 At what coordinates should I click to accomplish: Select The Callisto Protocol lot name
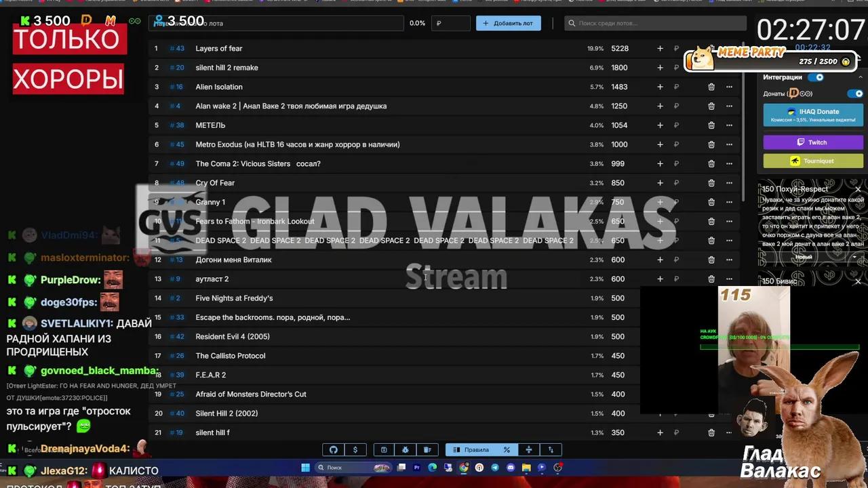[x=230, y=356]
